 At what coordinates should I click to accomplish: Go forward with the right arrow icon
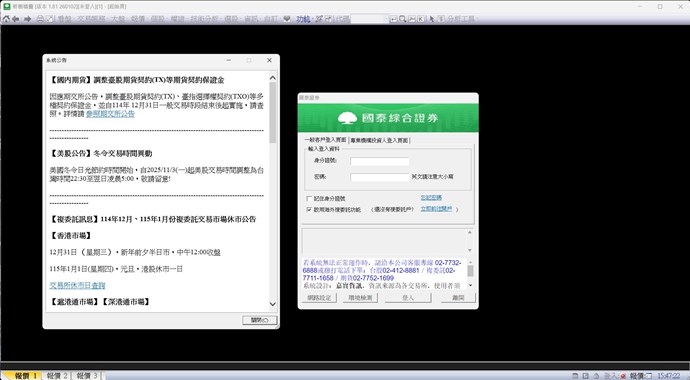pos(27,19)
